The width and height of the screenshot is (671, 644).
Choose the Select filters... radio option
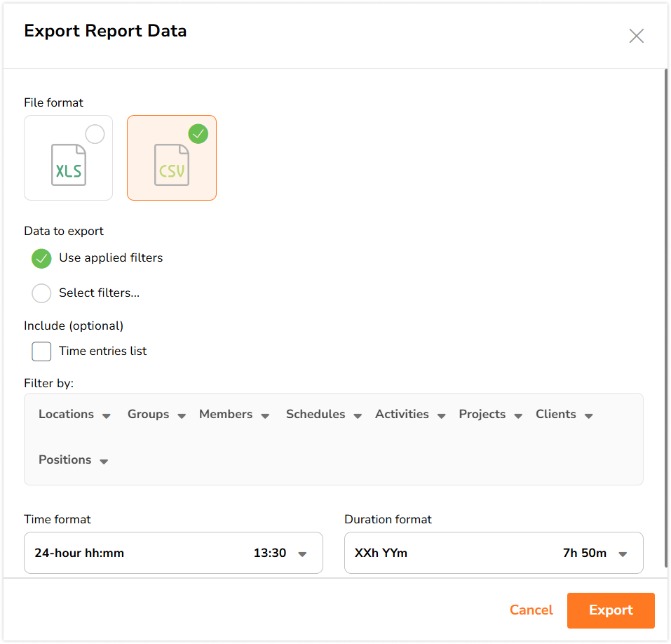click(x=42, y=293)
